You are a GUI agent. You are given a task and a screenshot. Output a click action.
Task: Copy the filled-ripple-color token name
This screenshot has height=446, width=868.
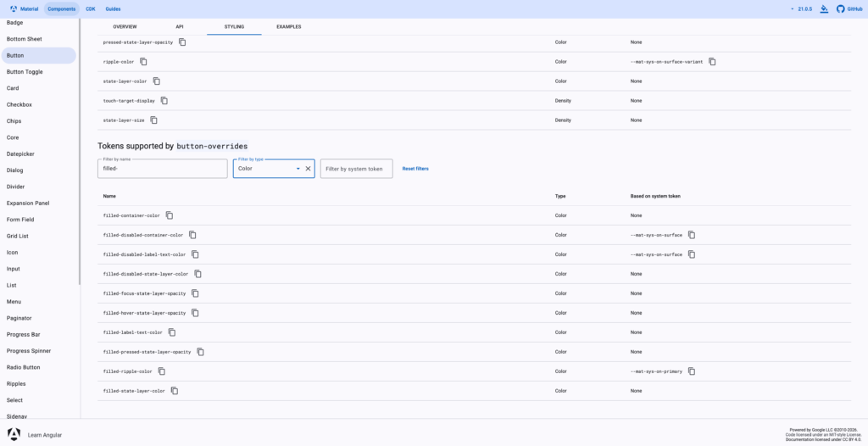[162, 371]
